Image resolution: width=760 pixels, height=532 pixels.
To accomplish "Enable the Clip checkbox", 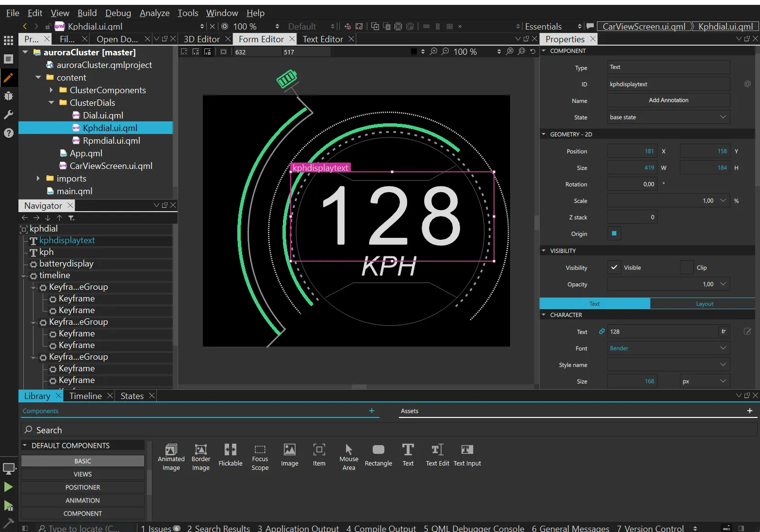I will [x=686, y=267].
